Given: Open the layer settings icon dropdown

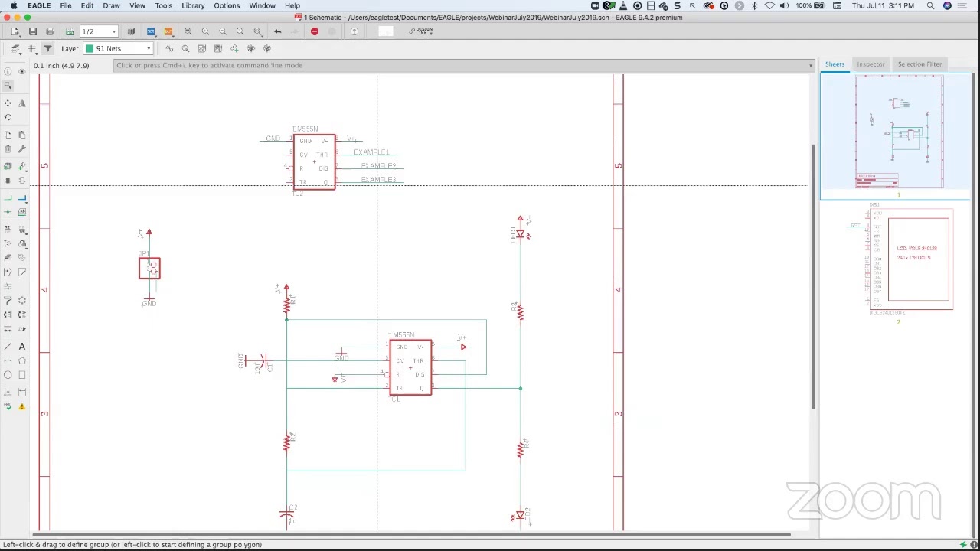Looking at the screenshot, I should (x=15, y=49).
